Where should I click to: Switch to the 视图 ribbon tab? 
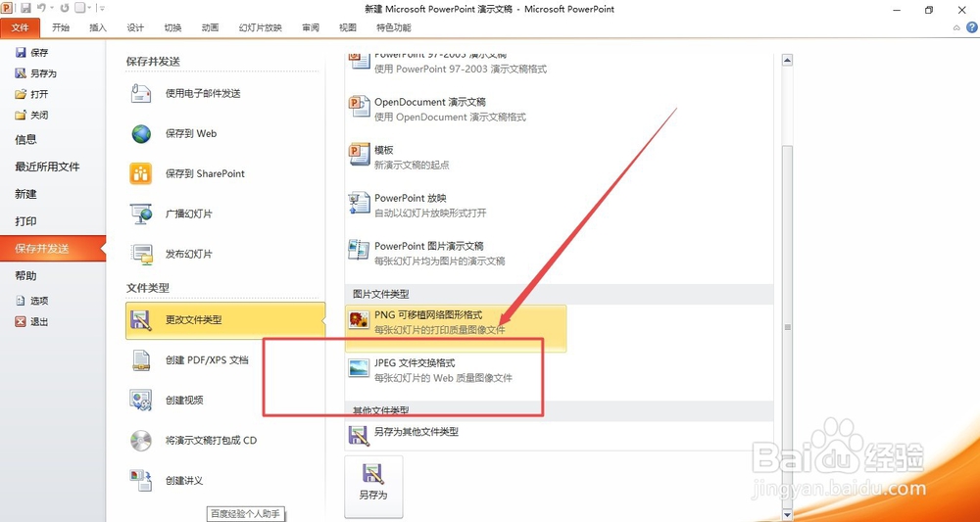coord(348,27)
